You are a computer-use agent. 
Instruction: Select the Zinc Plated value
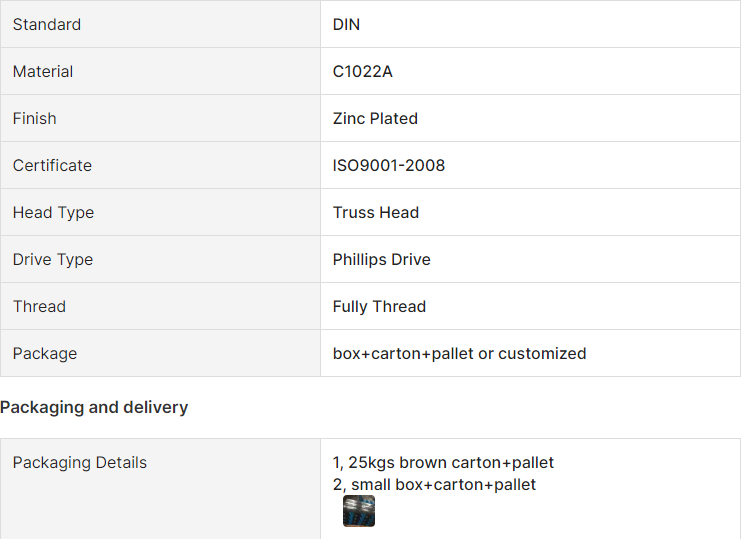tap(375, 118)
